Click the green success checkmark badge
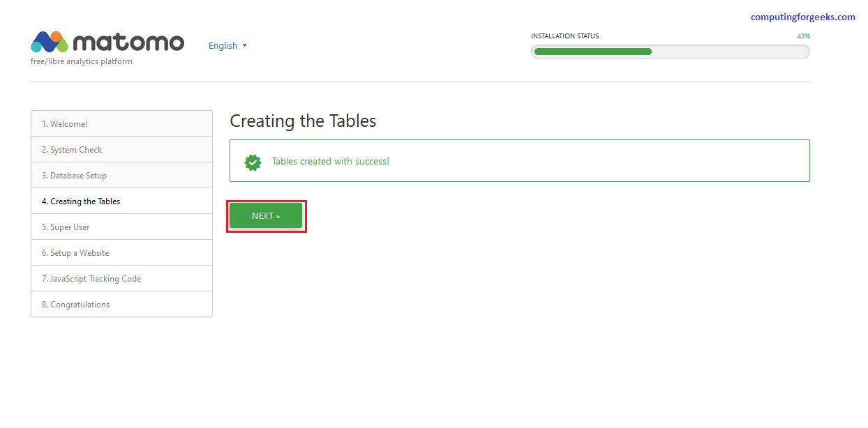 (x=253, y=162)
